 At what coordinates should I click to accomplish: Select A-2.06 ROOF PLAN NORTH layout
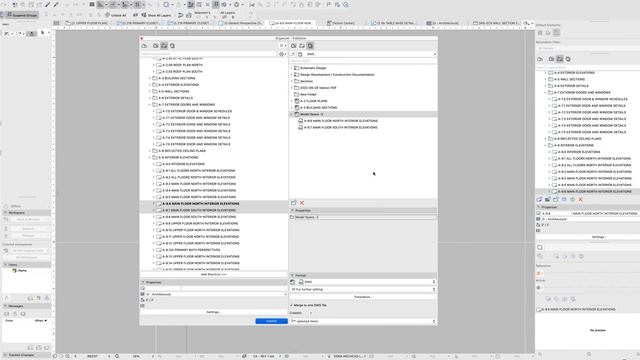[x=182, y=65]
